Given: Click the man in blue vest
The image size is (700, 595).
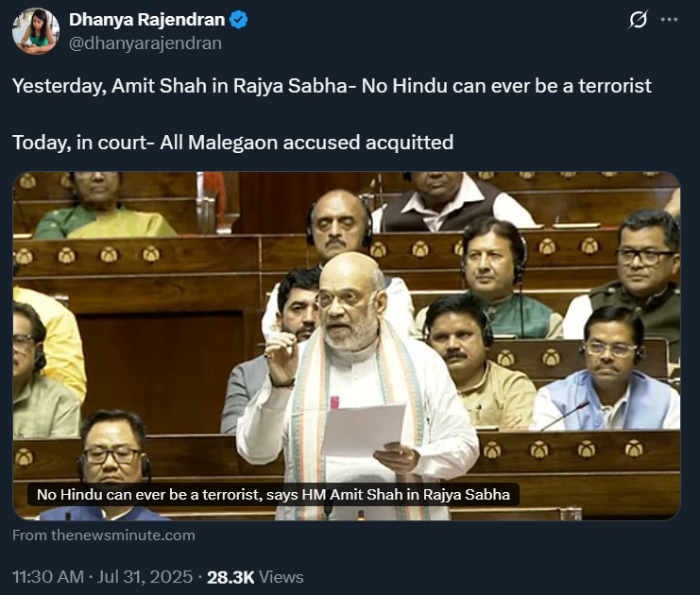Looking at the screenshot, I should [x=609, y=370].
